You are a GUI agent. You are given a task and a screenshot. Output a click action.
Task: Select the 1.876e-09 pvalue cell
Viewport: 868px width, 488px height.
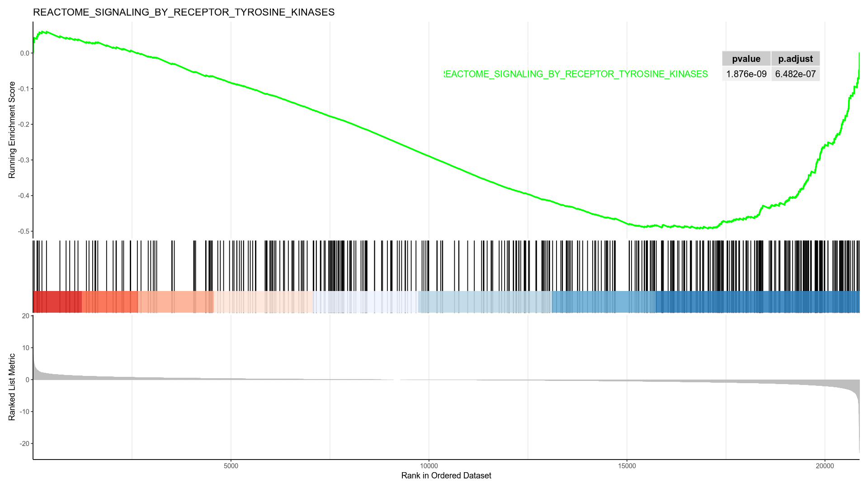[746, 74]
